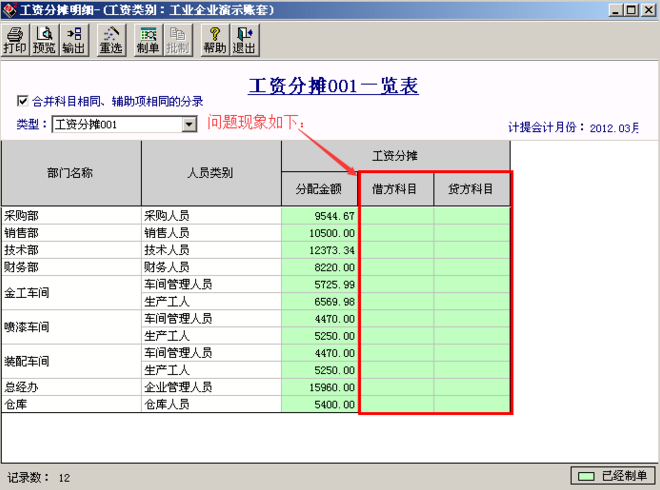Click the 借方科目 cell for 销售部 row
The image size is (660, 490).
(396, 232)
